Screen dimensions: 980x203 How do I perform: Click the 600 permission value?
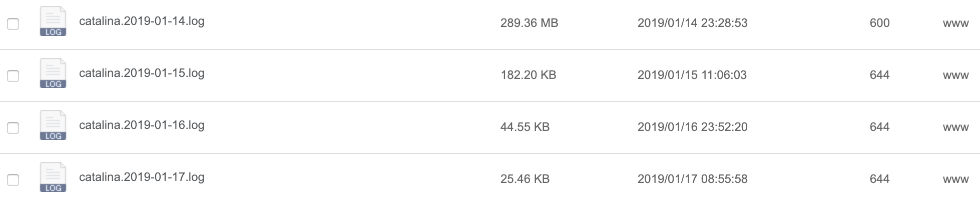click(879, 23)
